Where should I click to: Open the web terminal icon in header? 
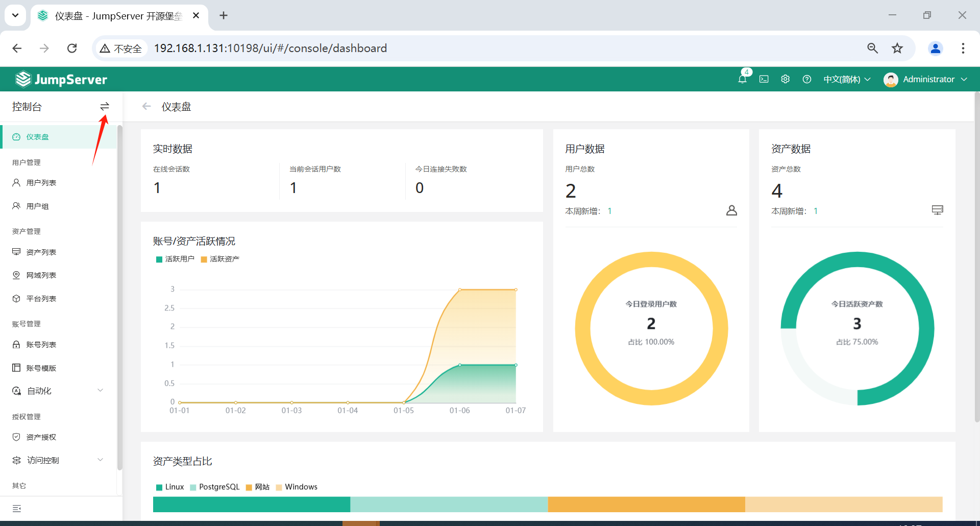click(x=764, y=79)
